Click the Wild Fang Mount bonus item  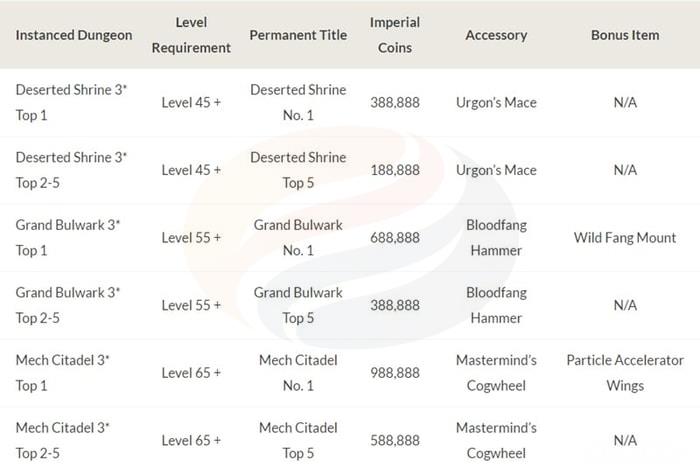pos(625,238)
